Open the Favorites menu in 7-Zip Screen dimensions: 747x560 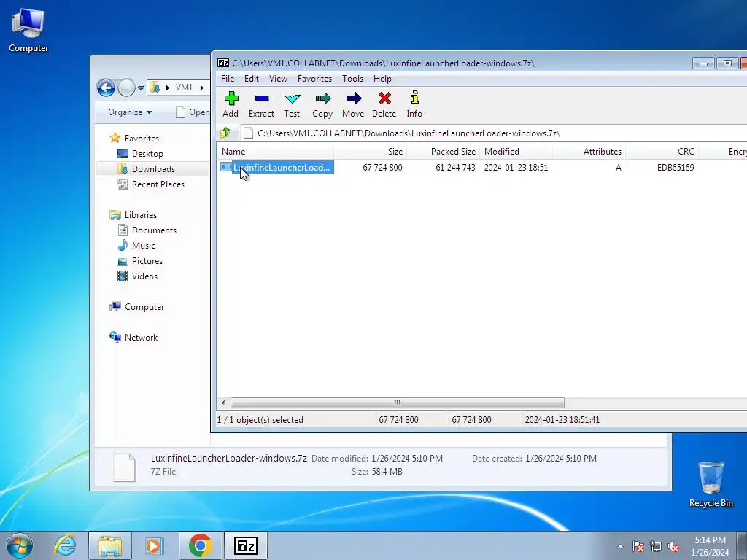coord(314,79)
